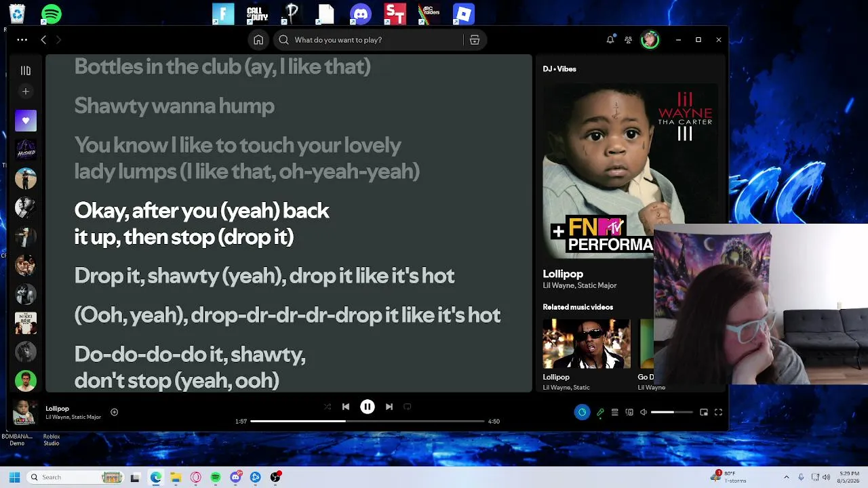Adjust the Spotify volume slider
The height and width of the screenshot is (488, 868).
coord(672,412)
